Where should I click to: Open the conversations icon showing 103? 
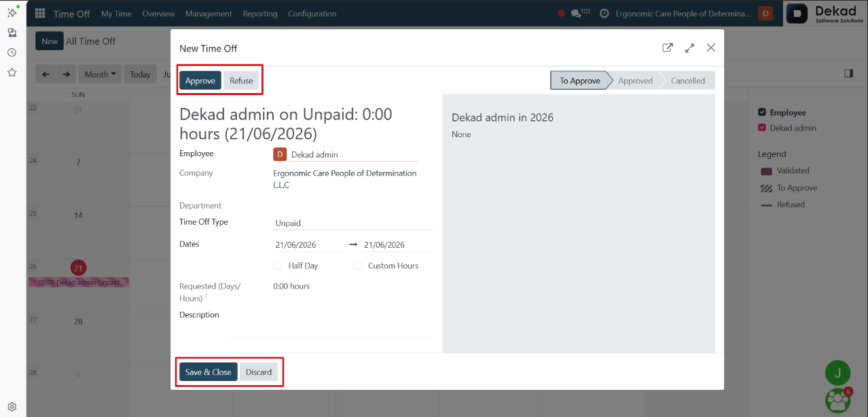[x=580, y=13]
